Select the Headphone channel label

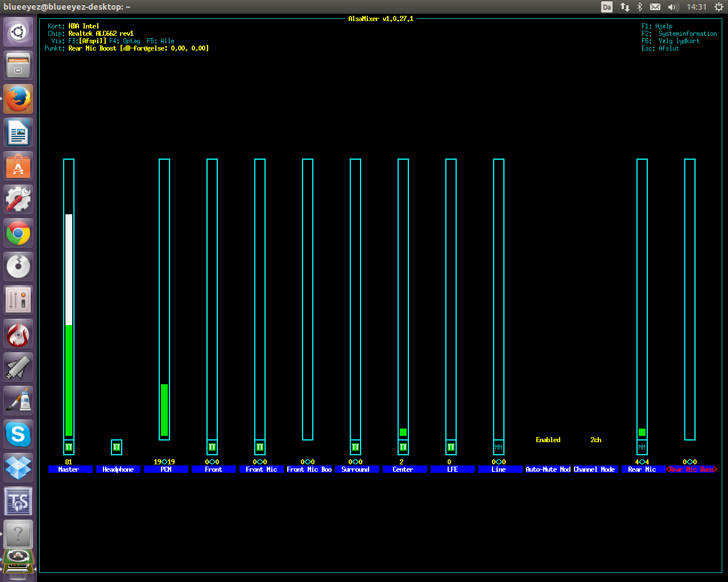(x=118, y=469)
